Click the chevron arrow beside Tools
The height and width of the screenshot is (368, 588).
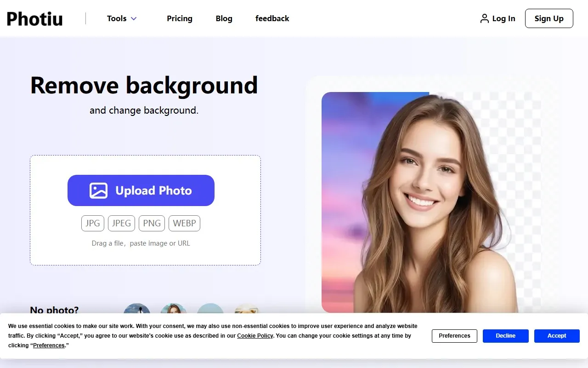134,19
